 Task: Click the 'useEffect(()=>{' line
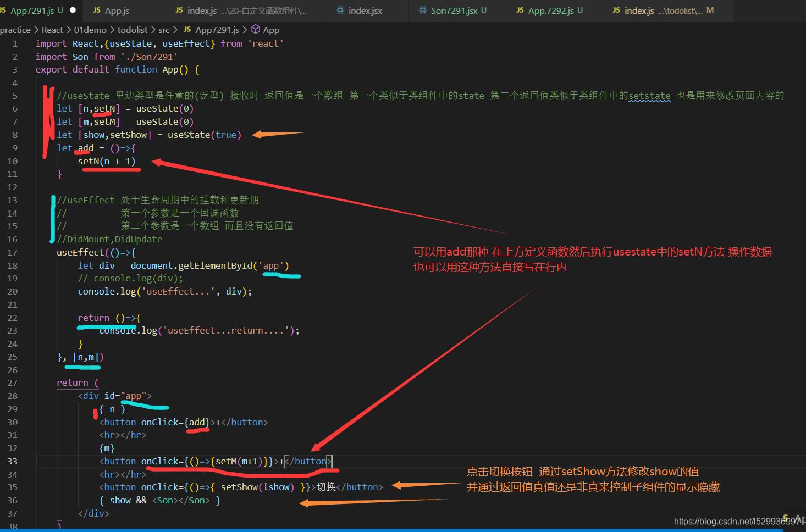96,252
